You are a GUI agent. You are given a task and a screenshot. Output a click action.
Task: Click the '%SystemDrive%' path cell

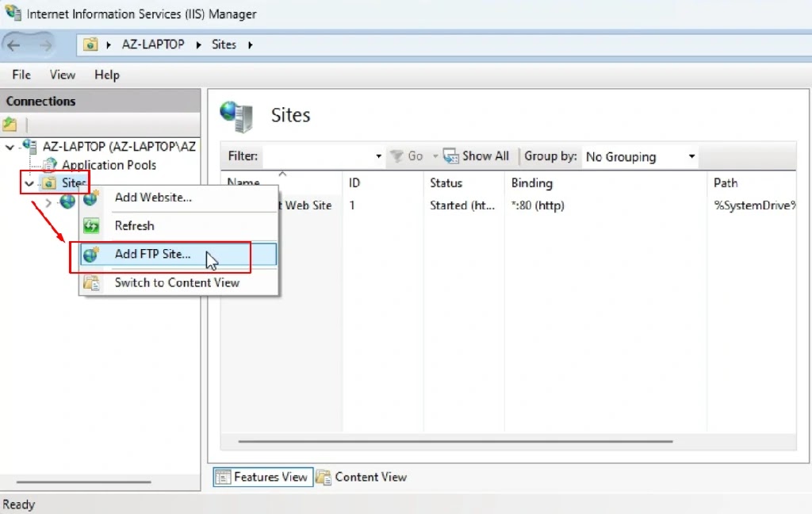[x=755, y=205]
